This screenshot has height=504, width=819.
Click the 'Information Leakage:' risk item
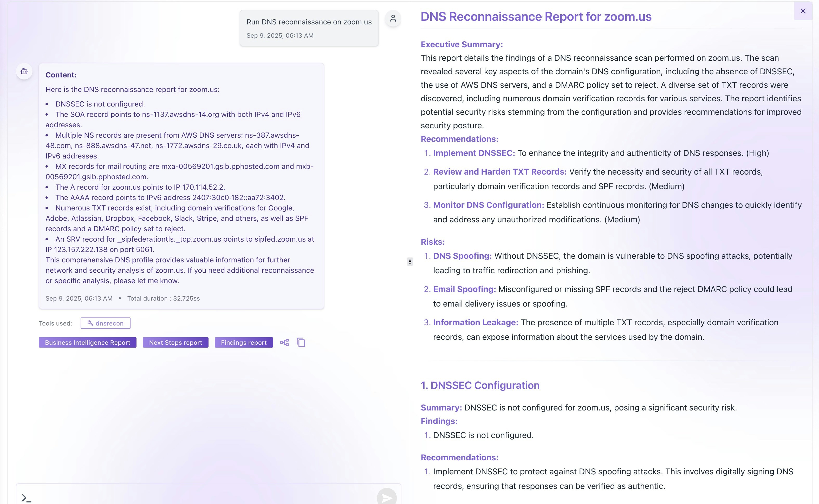tap(476, 322)
